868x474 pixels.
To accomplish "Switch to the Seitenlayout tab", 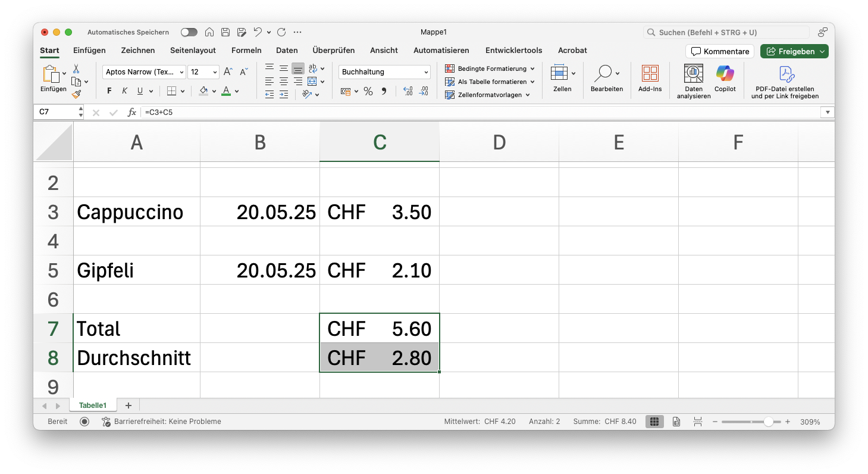I will tap(193, 51).
